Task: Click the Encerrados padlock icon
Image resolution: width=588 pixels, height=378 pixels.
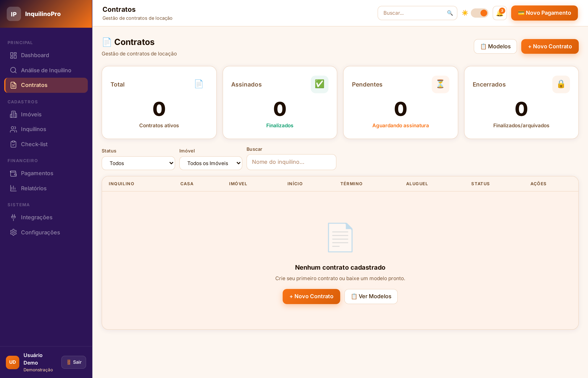Action: 561,84
